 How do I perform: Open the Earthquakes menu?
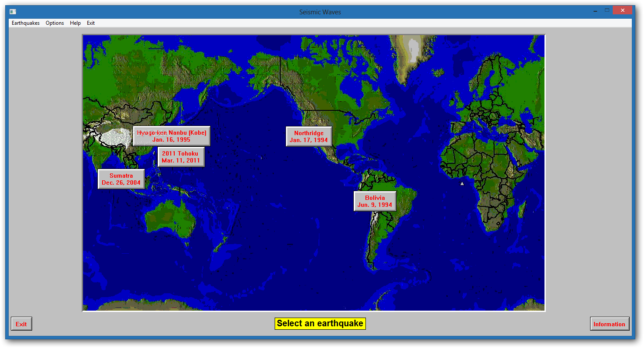[x=26, y=23]
